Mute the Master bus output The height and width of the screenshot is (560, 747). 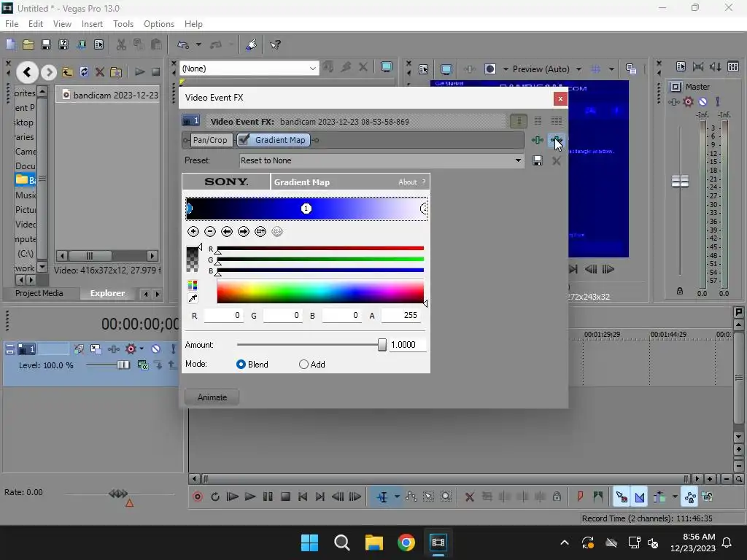(703, 101)
